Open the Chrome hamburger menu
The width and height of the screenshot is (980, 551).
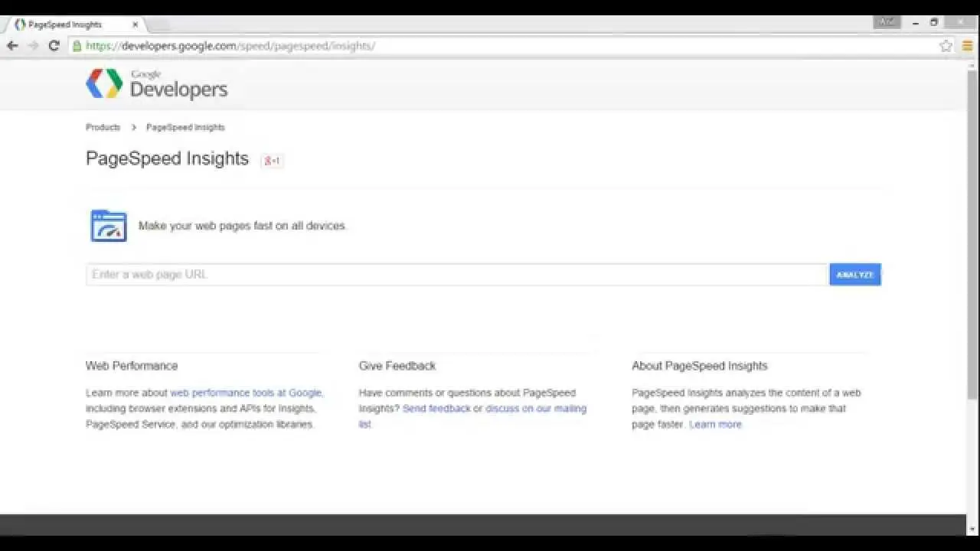point(967,46)
